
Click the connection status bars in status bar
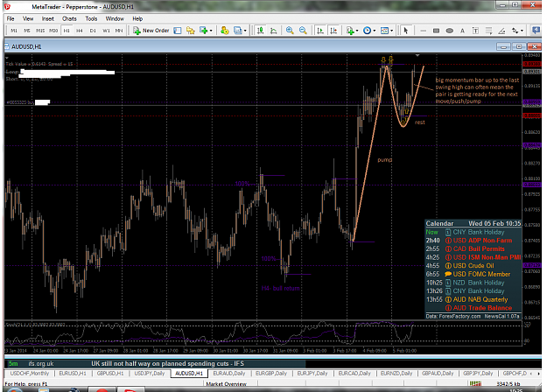click(475, 383)
